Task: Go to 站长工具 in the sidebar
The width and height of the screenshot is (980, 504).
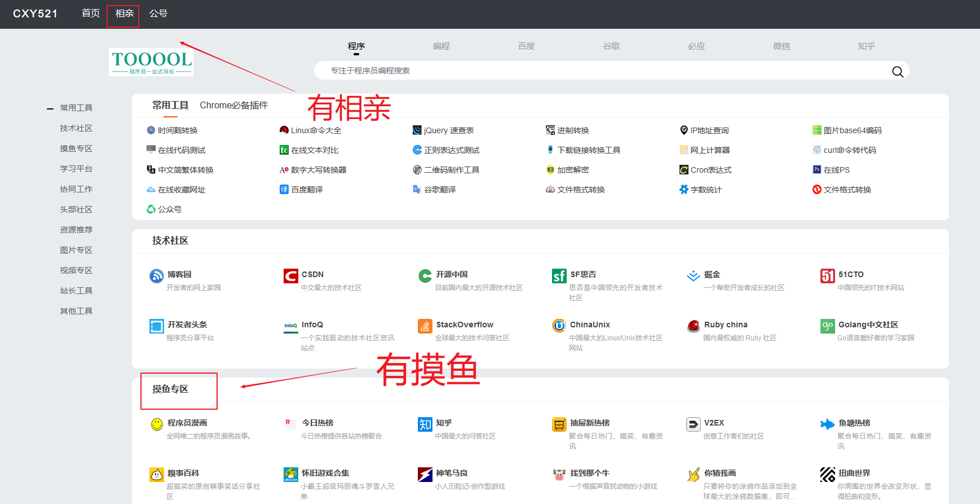Action: tap(76, 291)
